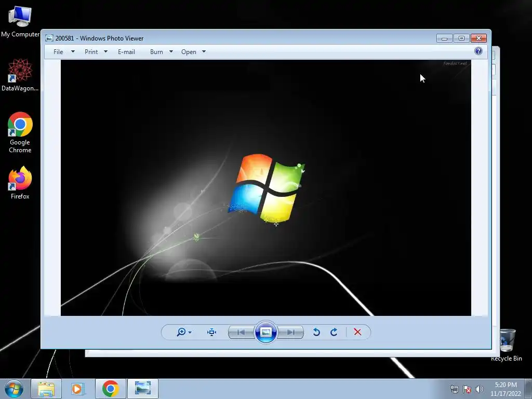Expand the zoom magnifier dropdown arrow

point(190,332)
